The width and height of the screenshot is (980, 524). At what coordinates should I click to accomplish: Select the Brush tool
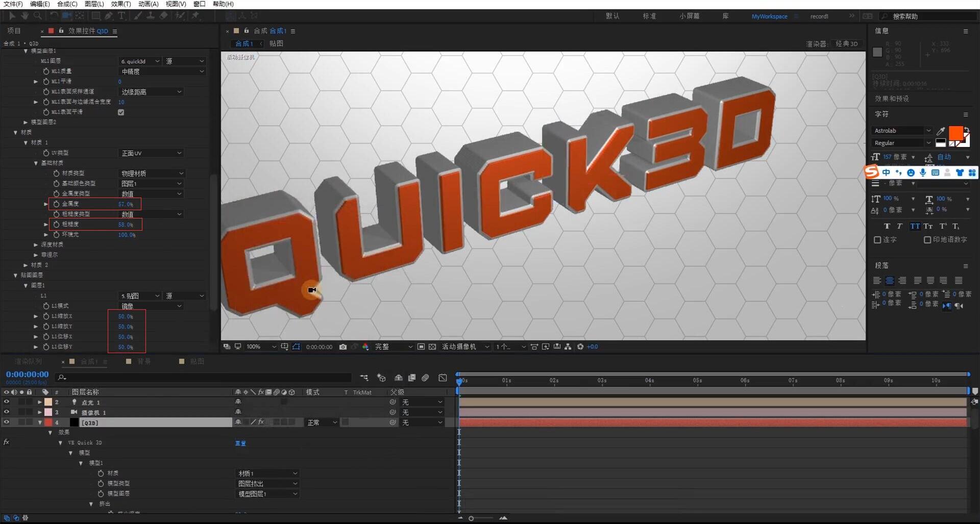(x=138, y=16)
